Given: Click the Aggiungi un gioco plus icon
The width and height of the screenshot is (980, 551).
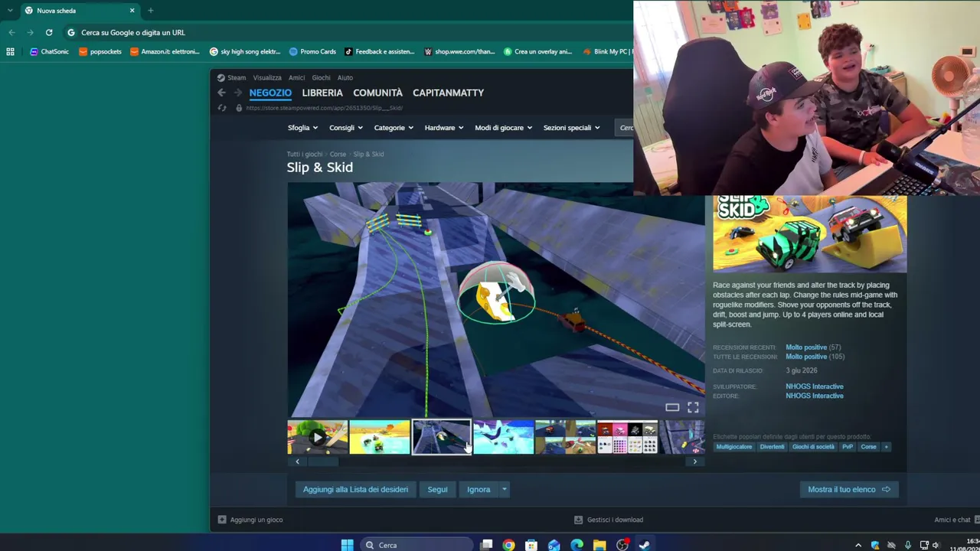Looking at the screenshot, I should (x=222, y=520).
